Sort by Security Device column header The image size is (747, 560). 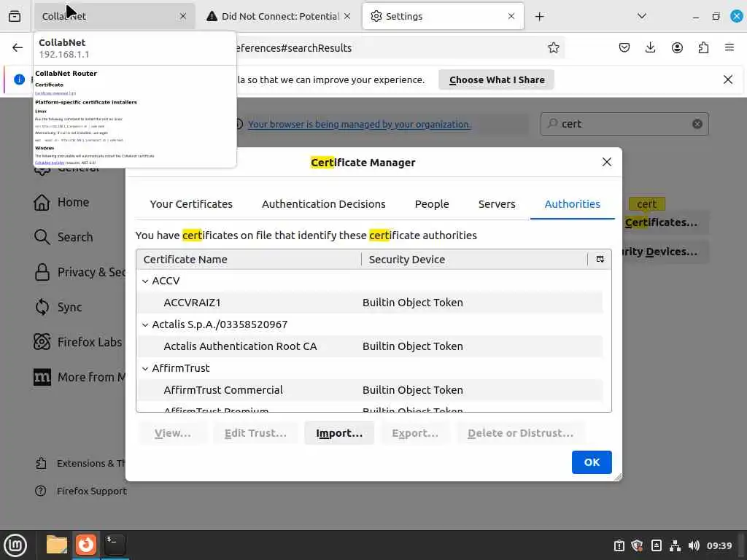pyautogui.click(x=474, y=260)
